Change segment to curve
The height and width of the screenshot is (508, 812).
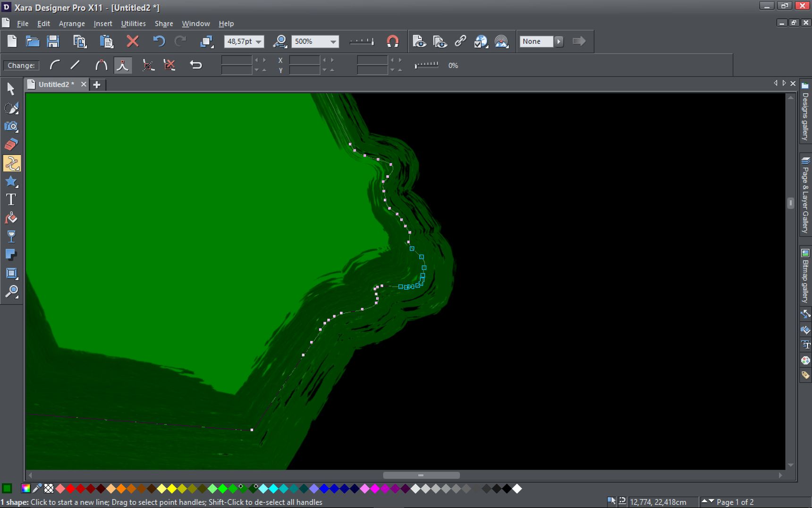coord(55,65)
